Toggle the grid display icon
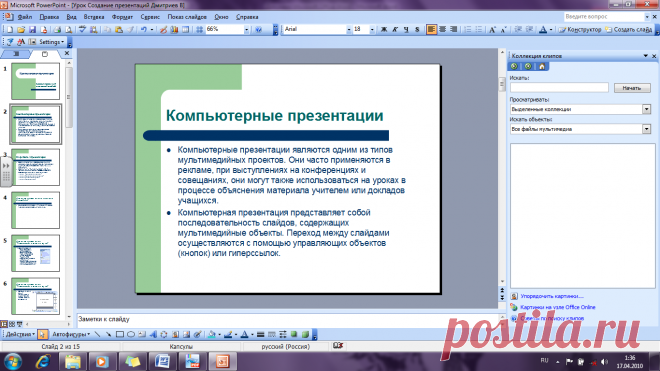 199,29
